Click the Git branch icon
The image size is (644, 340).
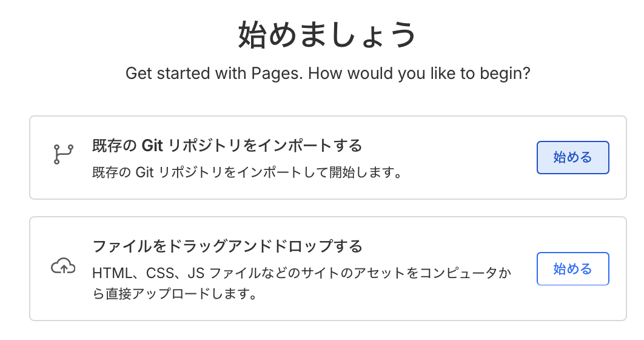coord(62,155)
